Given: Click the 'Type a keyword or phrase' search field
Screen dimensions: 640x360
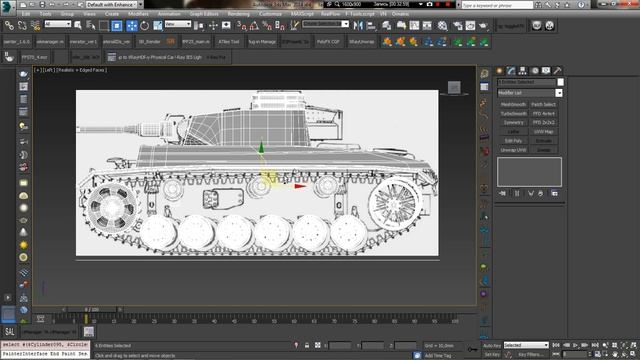Looking at the screenshot, I should 497,5.
